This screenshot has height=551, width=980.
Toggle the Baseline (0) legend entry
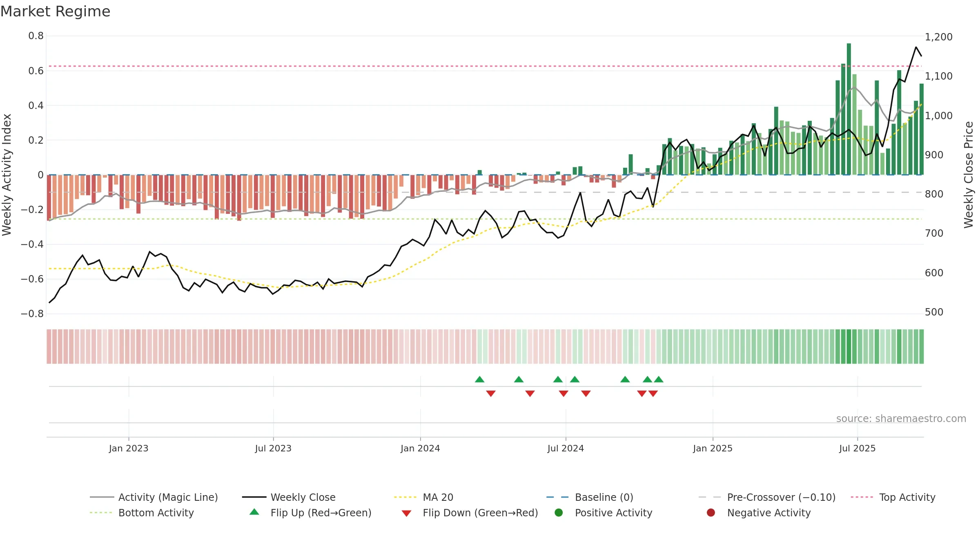pos(590,497)
